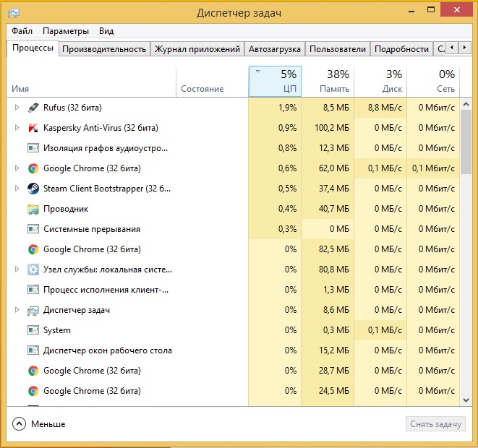This screenshot has height=448, width=478.
Task: Click the Проводник folder icon
Action: coord(33,209)
